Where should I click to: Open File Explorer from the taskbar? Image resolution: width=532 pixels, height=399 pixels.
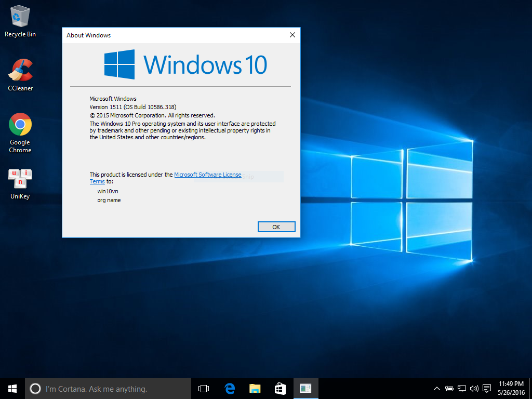pyautogui.click(x=255, y=389)
